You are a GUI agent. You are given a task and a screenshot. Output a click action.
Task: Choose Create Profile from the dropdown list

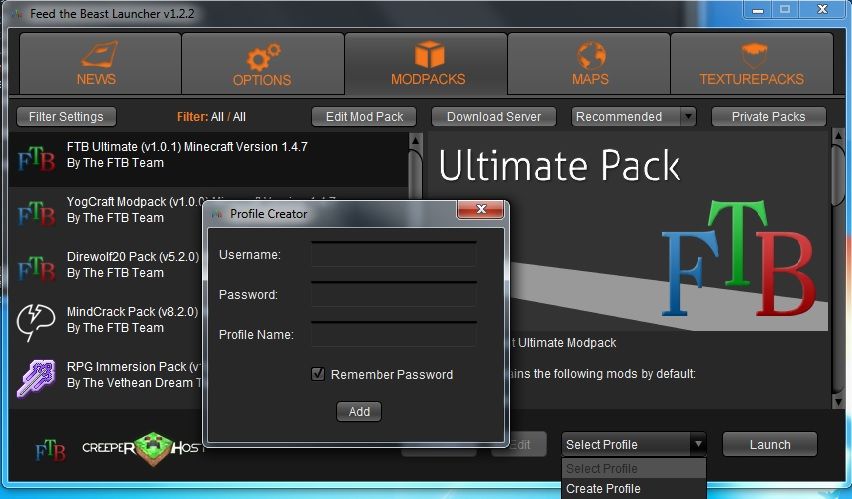tap(634, 489)
